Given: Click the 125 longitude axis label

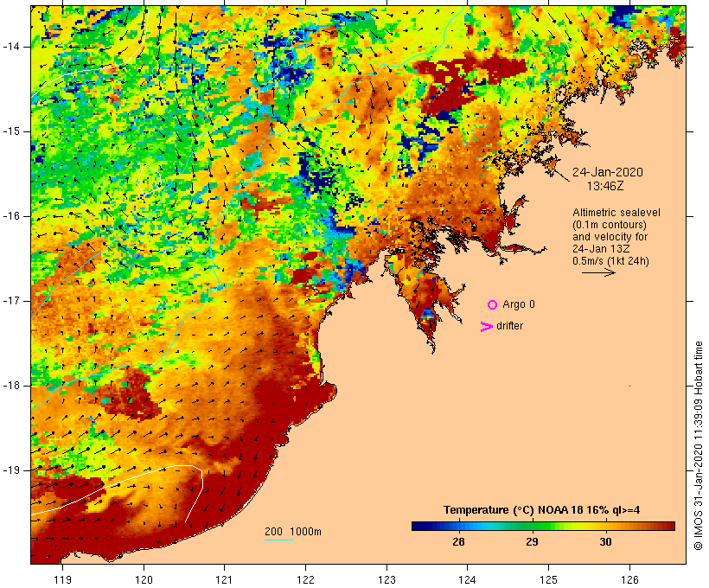Looking at the screenshot, I should coord(549,579).
